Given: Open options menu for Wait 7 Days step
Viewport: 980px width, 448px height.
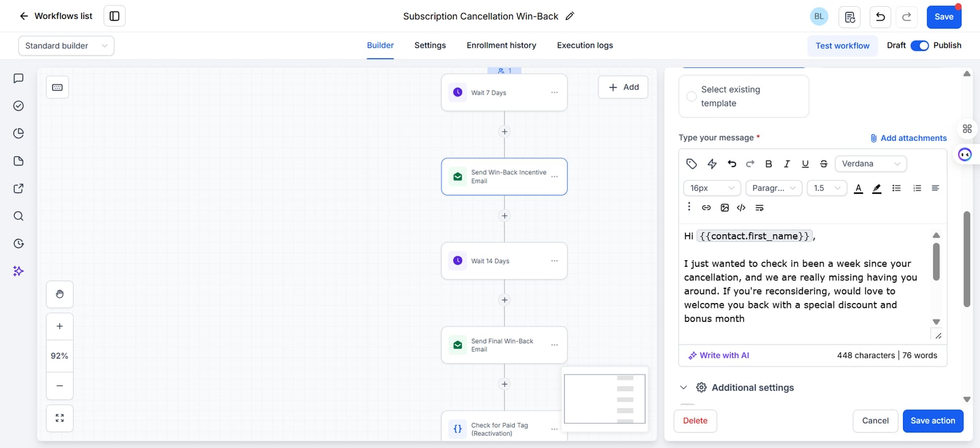Looking at the screenshot, I should [554, 92].
